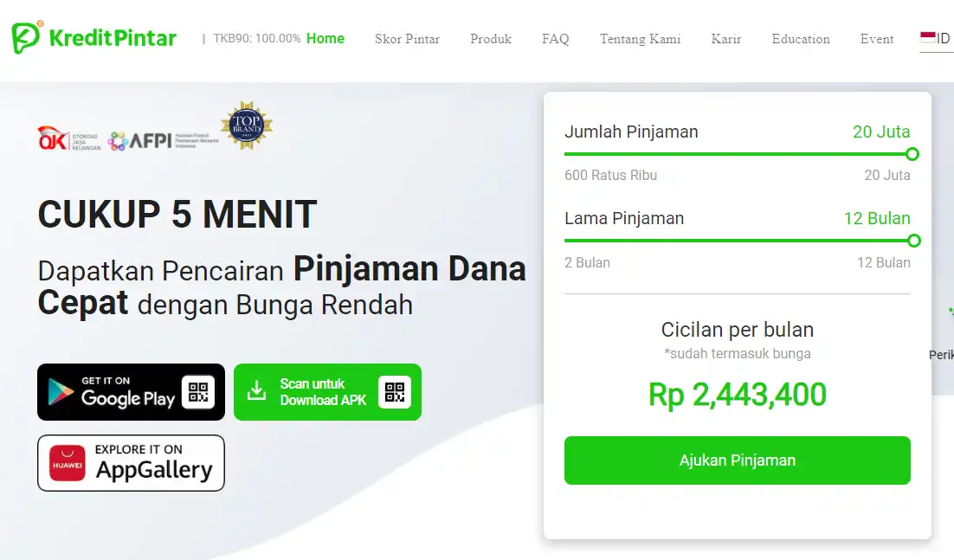
Task: Click the Huawei AppGallery icon
Action: coord(68,463)
